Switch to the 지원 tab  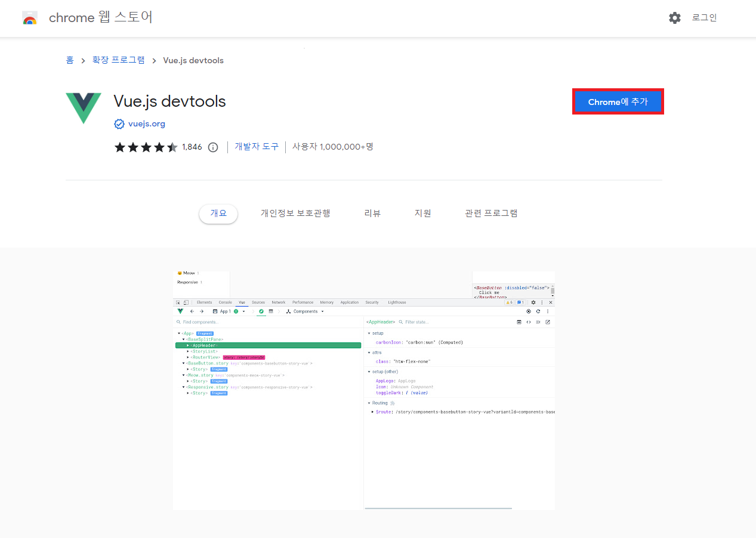(423, 213)
